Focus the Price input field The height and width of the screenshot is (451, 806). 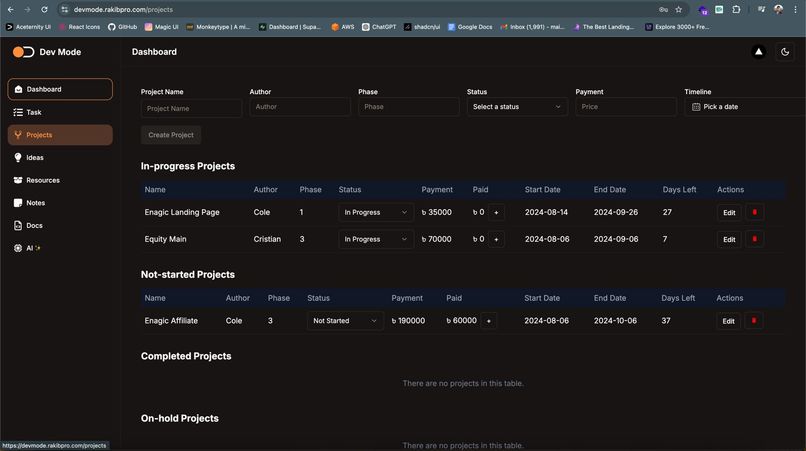[626, 107]
